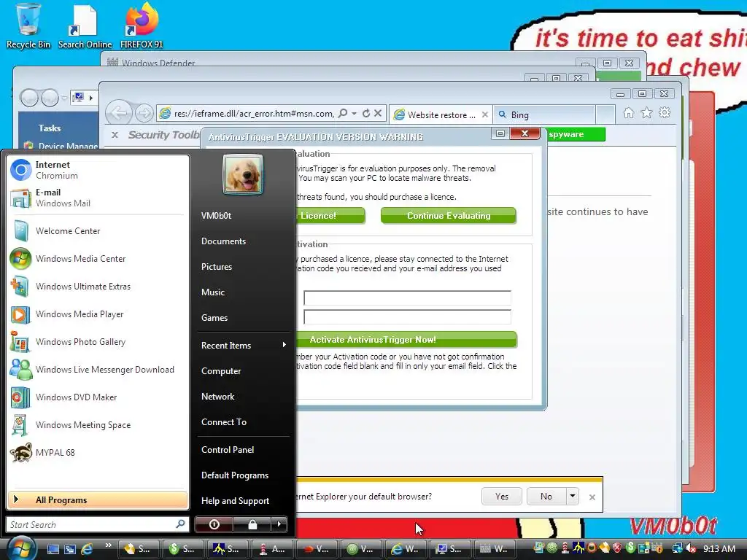Expand All Programs list

pos(98,499)
